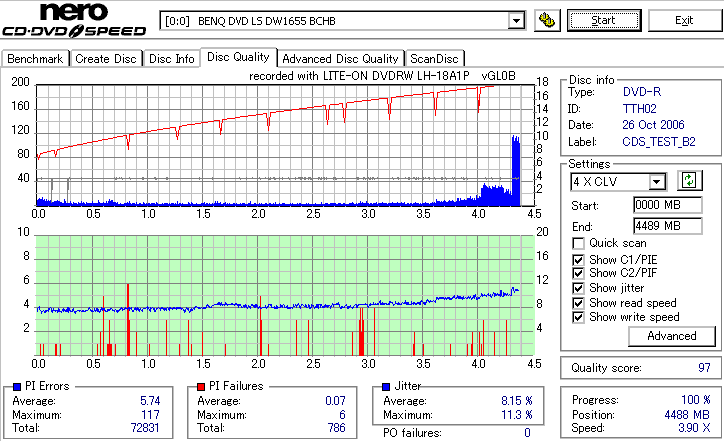Image resolution: width=724 pixels, height=441 pixels.
Task: Toggle the Show C1/PIE checkbox
Action: click(578, 260)
